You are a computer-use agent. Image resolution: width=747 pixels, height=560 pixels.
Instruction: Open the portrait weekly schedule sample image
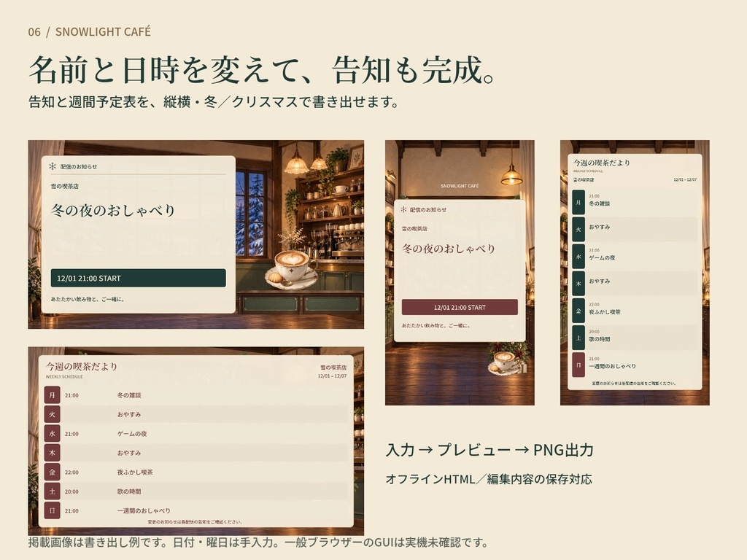tap(635, 273)
